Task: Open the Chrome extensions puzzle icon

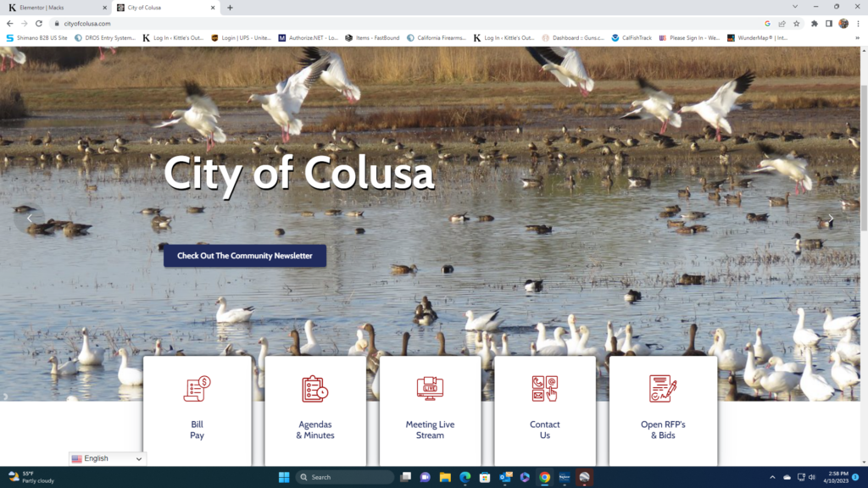Action: [815, 23]
